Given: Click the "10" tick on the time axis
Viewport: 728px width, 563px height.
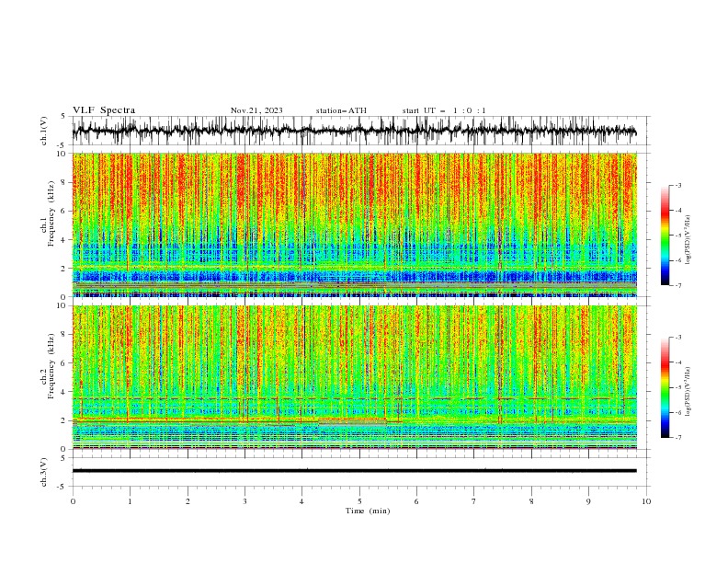Looking at the screenshot, I should (646, 501).
